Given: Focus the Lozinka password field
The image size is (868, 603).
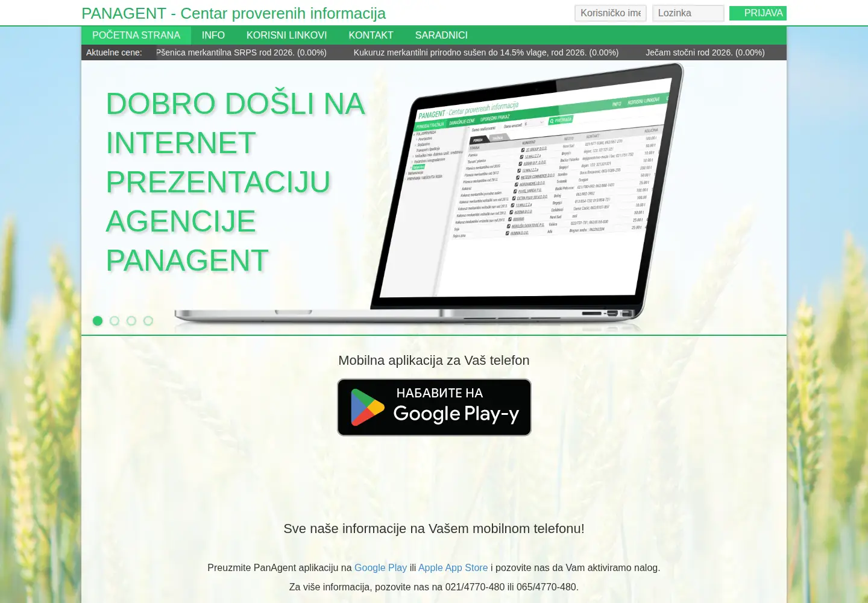Looking at the screenshot, I should coord(688,13).
